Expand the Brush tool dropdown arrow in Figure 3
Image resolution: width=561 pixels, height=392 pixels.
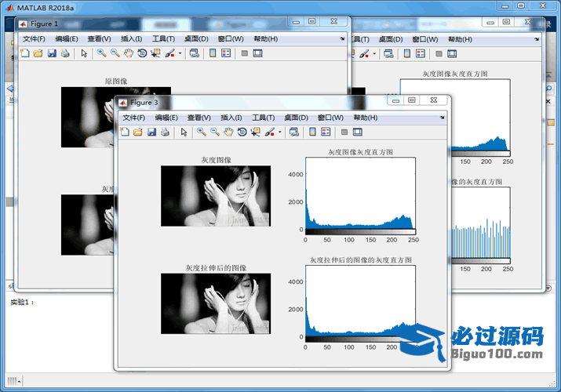click(x=280, y=132)
